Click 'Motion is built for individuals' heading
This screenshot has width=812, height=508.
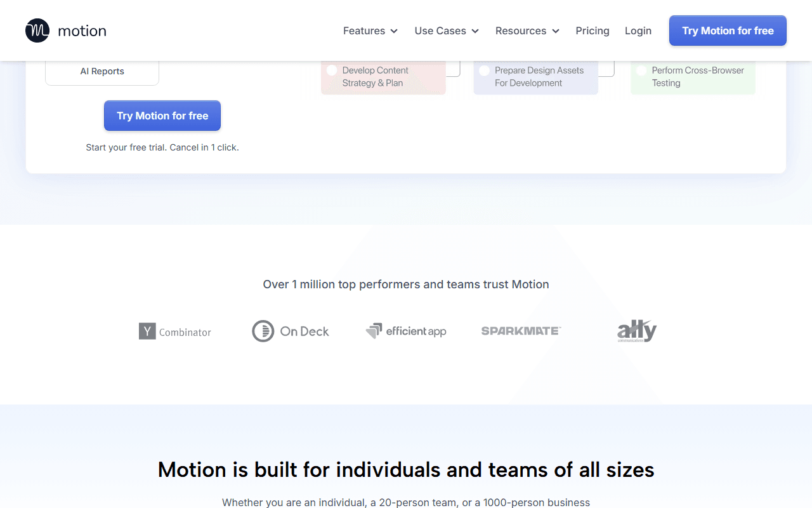click(406, 470)
